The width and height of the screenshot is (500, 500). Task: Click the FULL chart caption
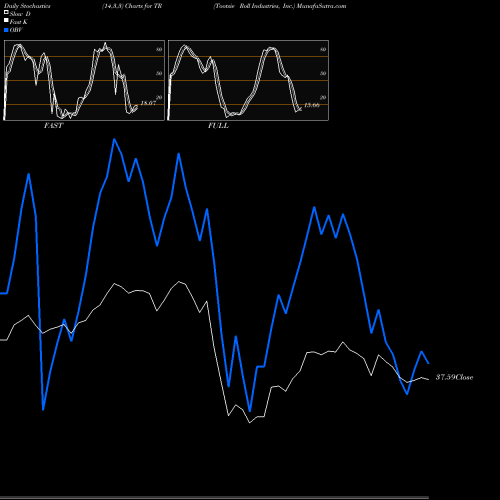(x=218, y=126)
